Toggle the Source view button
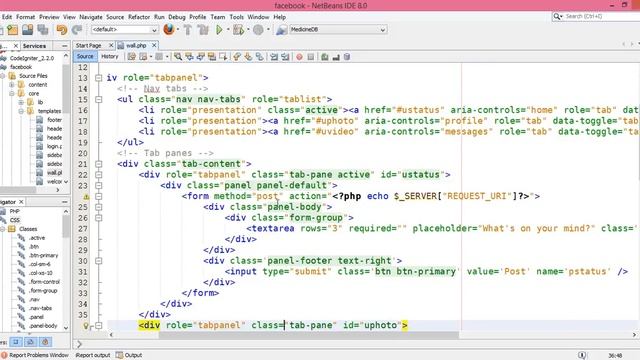 click(x=85, y=56)
